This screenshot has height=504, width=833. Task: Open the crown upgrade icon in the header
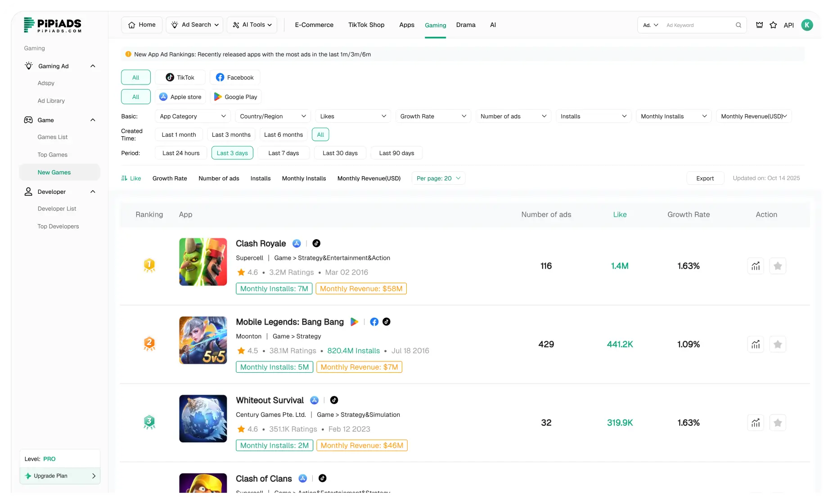click(x=759, y=25)
